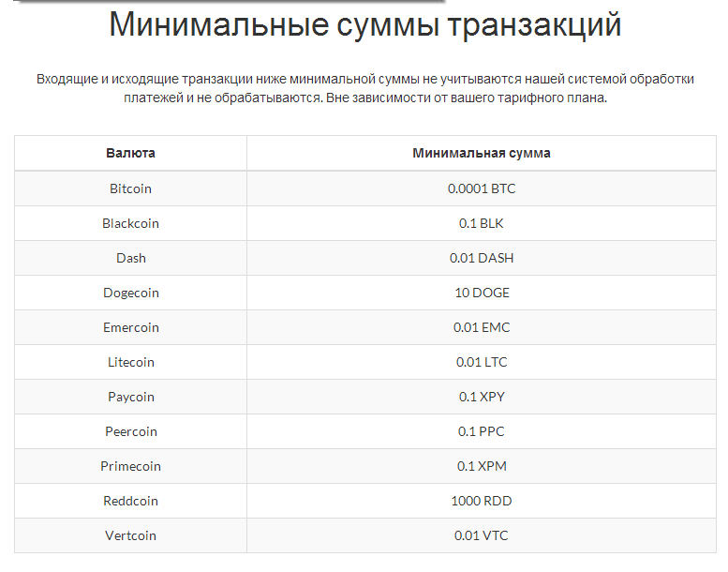Click the 0.1 BLK minimum amount

click(482, 223)
